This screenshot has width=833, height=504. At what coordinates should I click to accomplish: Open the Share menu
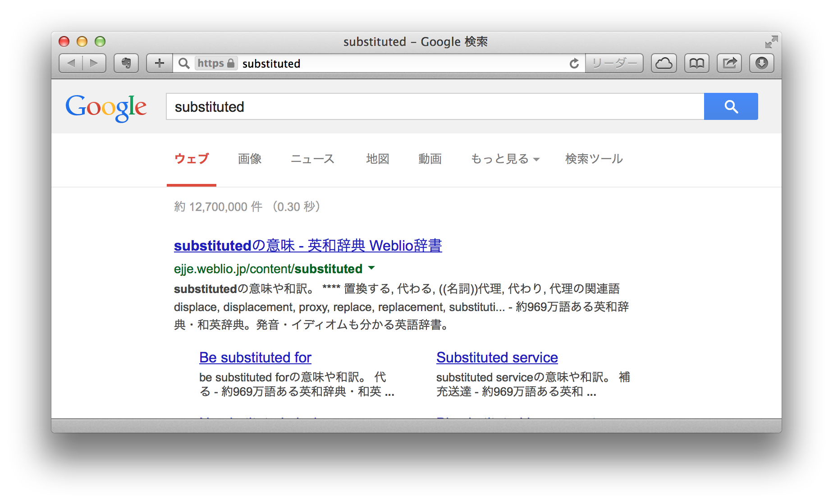[729, 63]
